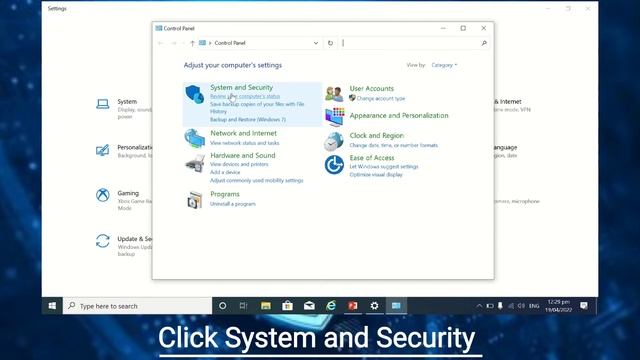Open User Accounts category

(x=371, y=89)
